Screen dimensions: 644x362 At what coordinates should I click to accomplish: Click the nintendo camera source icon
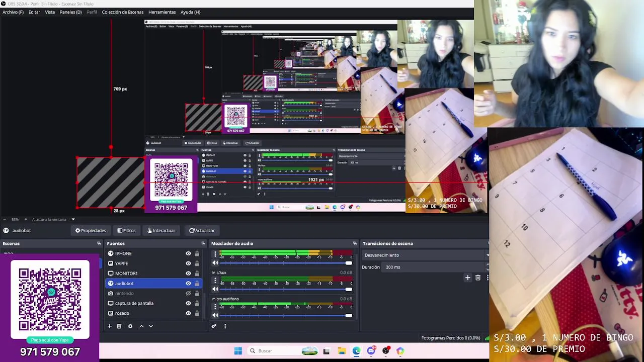[111, 293]
